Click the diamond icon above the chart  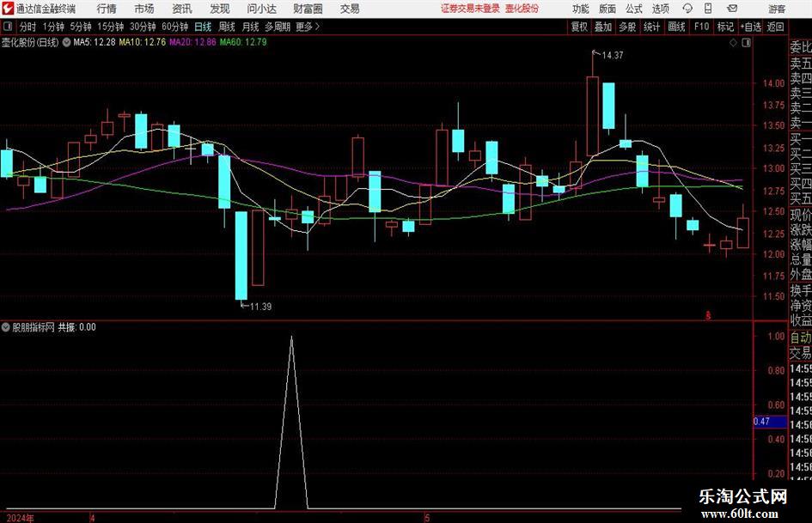pyautogui.click(x=733, y=43)
